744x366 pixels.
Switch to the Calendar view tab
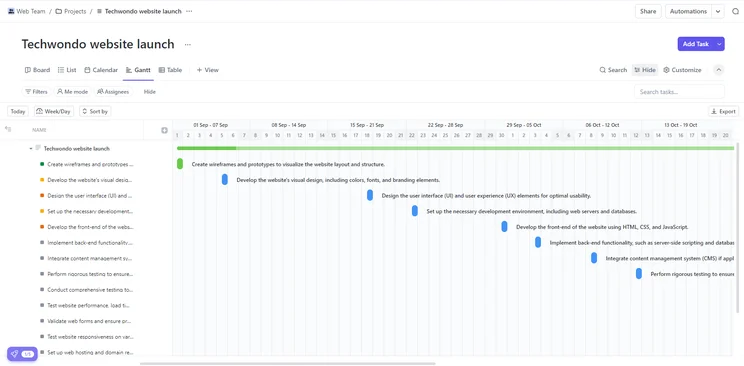[x=101, y=70]
